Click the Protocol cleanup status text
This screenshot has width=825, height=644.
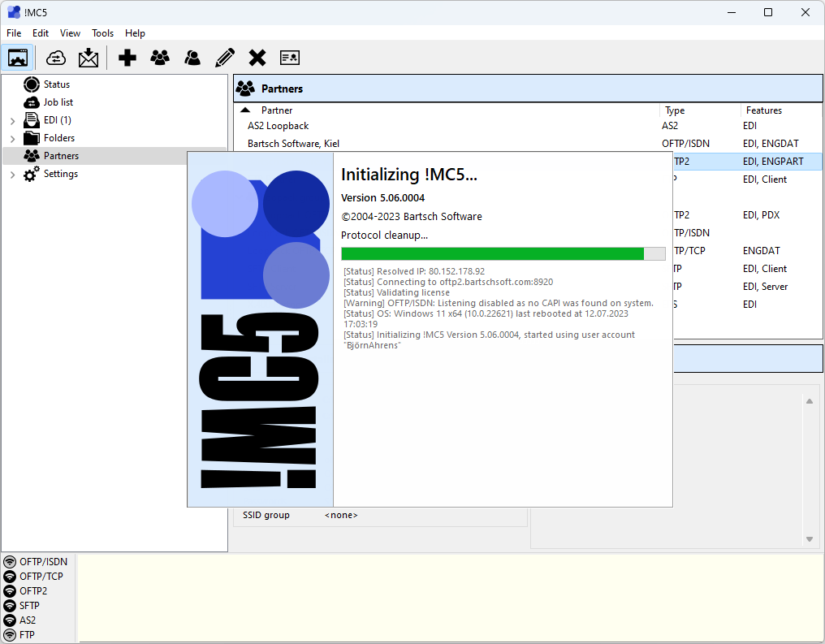385,236
